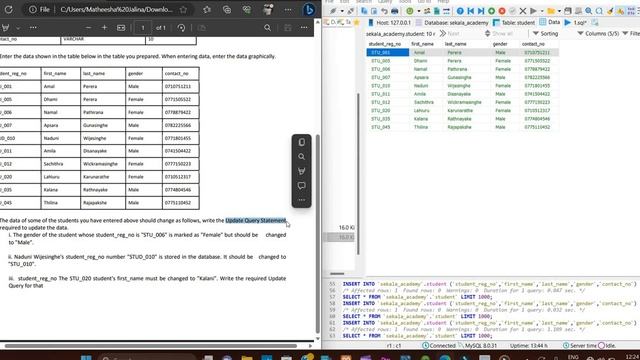Open browser settings and more menu
Screen dimensions: 640x360
[288, 9]
